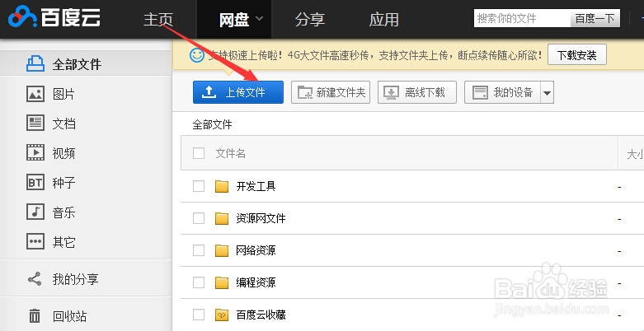Click the 搜索你的文件 search field
Image resolution: width=644 pixels, height=331 pixels.
pos(523,18)
